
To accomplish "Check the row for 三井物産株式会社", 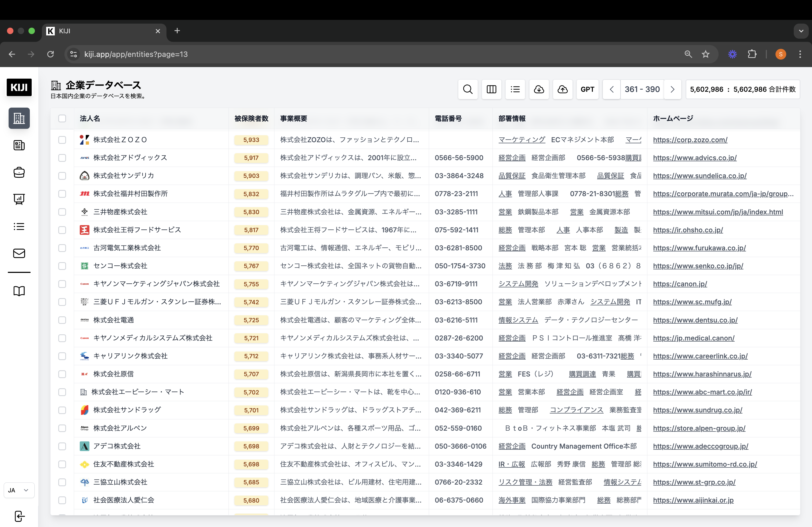I will pyautogui.click(x=63, y=212).
